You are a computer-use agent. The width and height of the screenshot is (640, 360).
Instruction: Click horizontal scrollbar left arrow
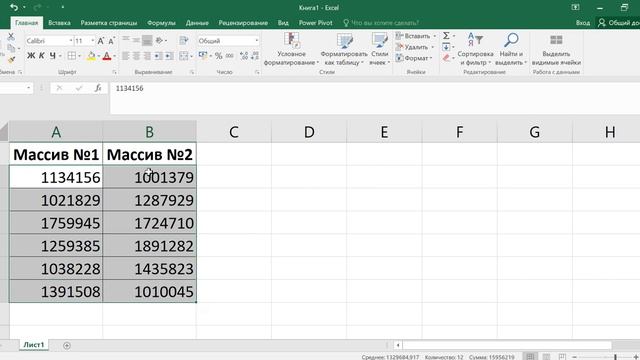click(x=398, y=345)
